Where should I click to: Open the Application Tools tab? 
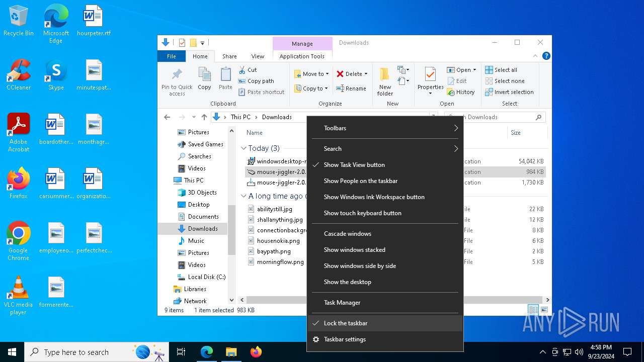(x=302, y=56)
